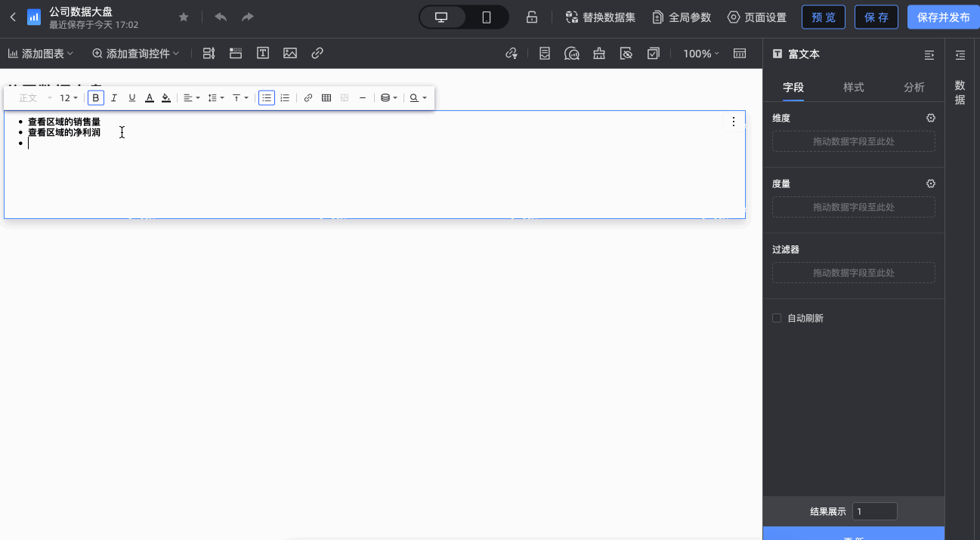Click the 保存 button
Image resolution: width=980 pixels, height=540 pixels.
click(876, 17)
